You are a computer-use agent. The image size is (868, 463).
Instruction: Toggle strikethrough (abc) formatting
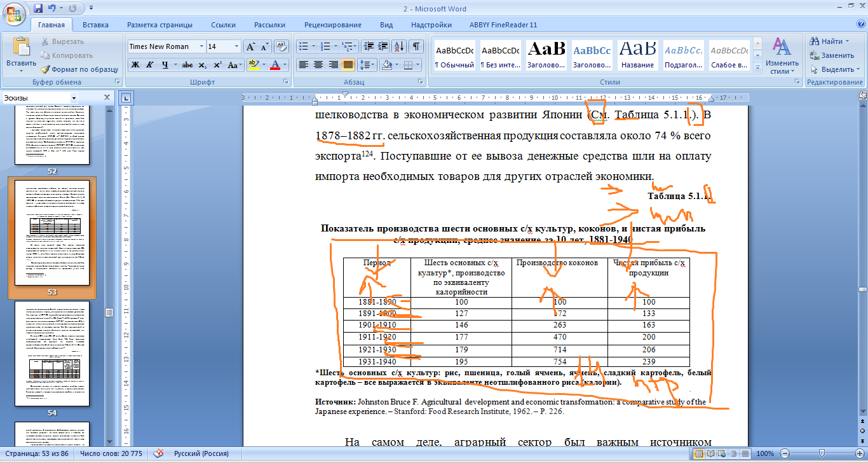click(187, 65)
